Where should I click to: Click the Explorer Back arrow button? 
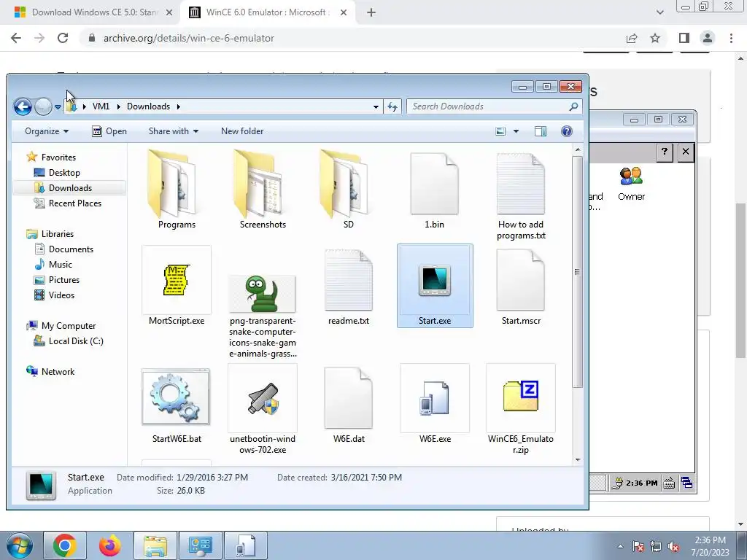23,106
